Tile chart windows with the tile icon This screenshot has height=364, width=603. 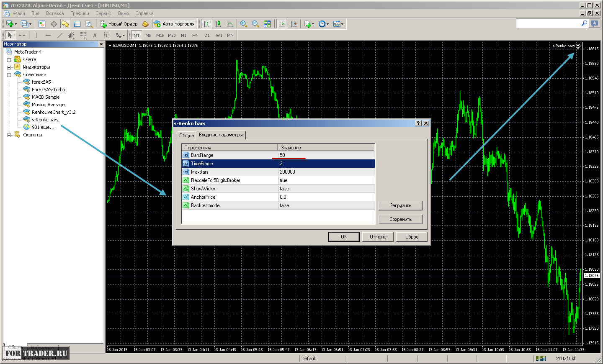tap(267, 24)
